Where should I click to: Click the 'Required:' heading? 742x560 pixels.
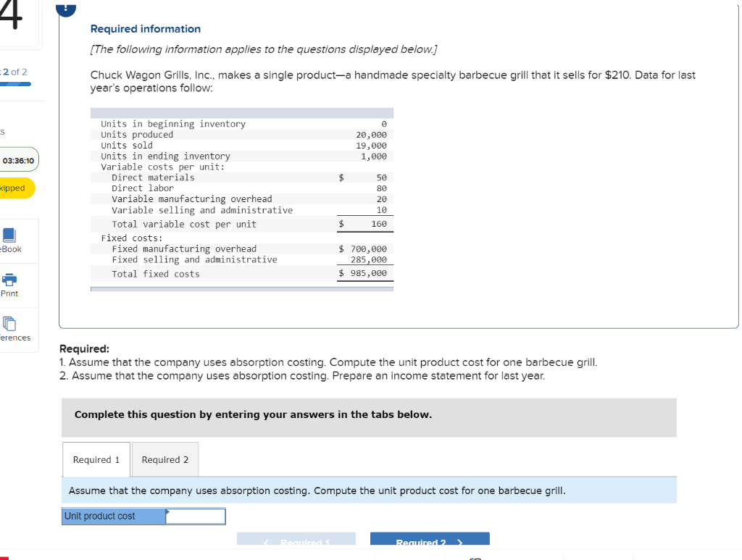pyautogui.click(x=84, y=348)
